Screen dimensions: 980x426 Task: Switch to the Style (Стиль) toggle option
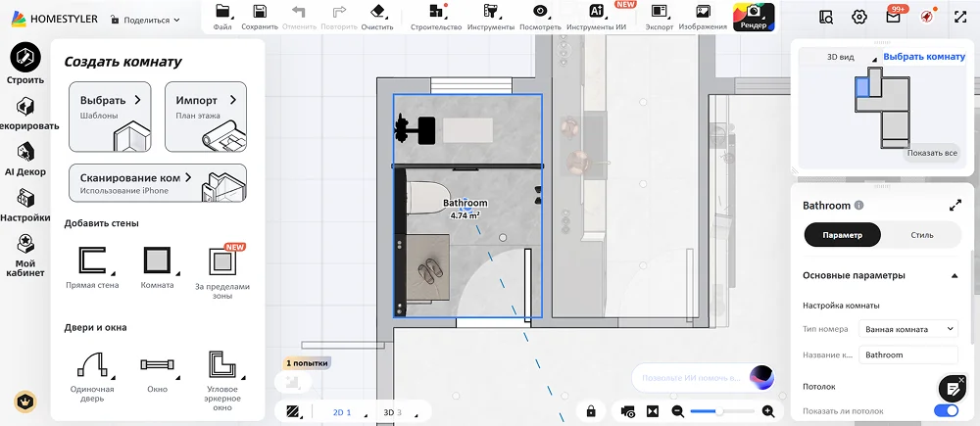pos(921,235)
